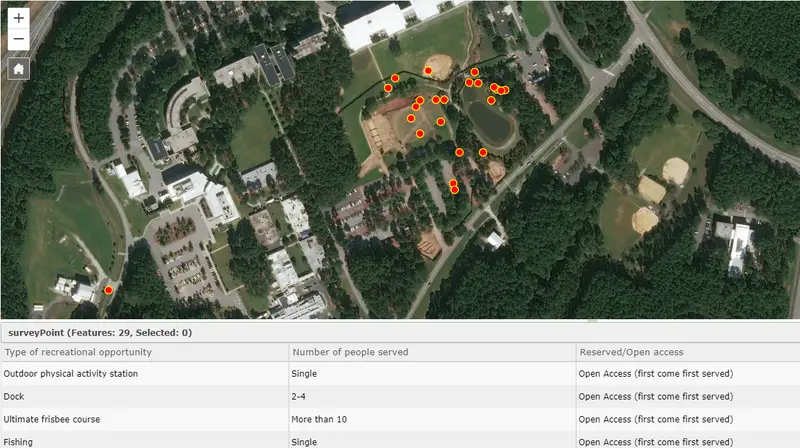Click the resize handle between map and table
800x448 pixels.
(x=400, y=321)
